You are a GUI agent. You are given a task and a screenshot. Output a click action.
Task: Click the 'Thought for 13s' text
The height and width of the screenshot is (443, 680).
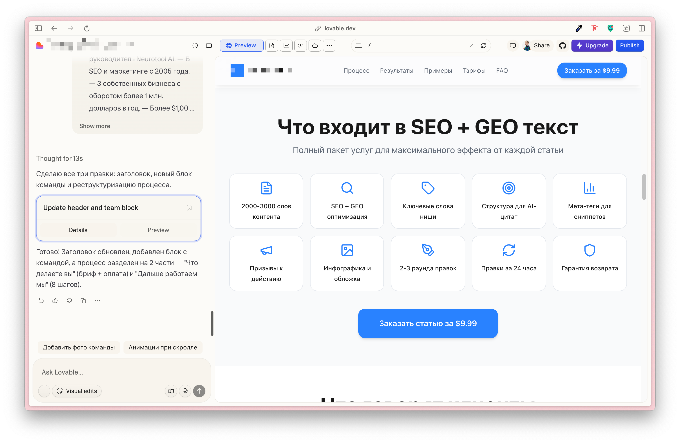60,159
